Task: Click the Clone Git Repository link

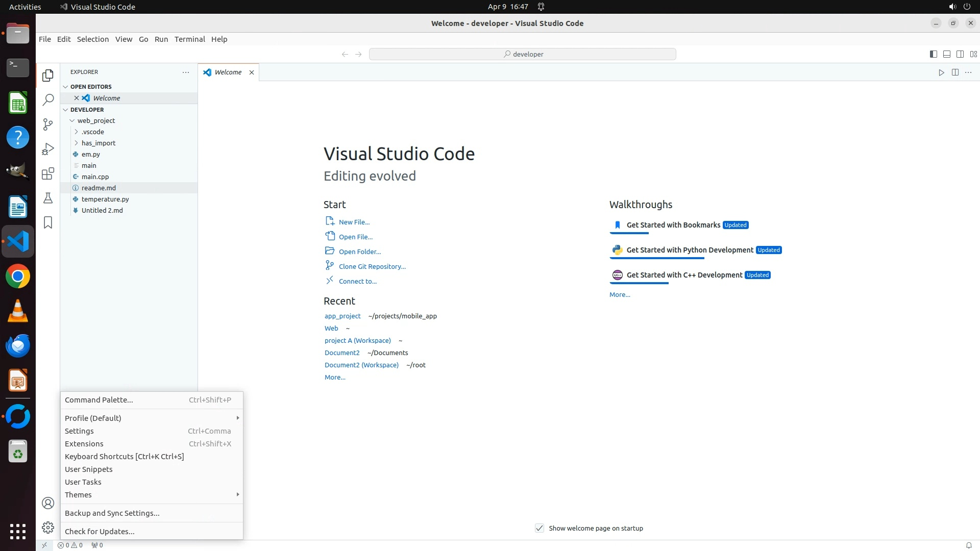Action: click(x=372, y=267)
